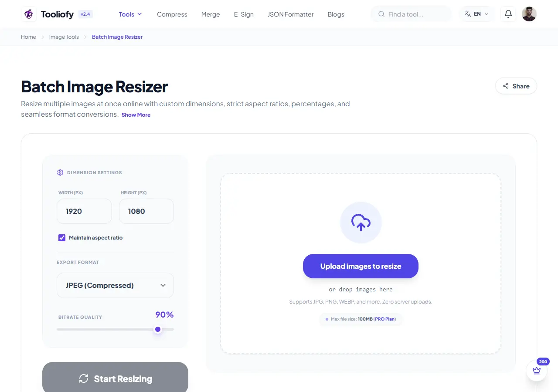Screen dimensions: 558x392
Task: Open Compress in the top navigation
Action: tap(172, 14)
